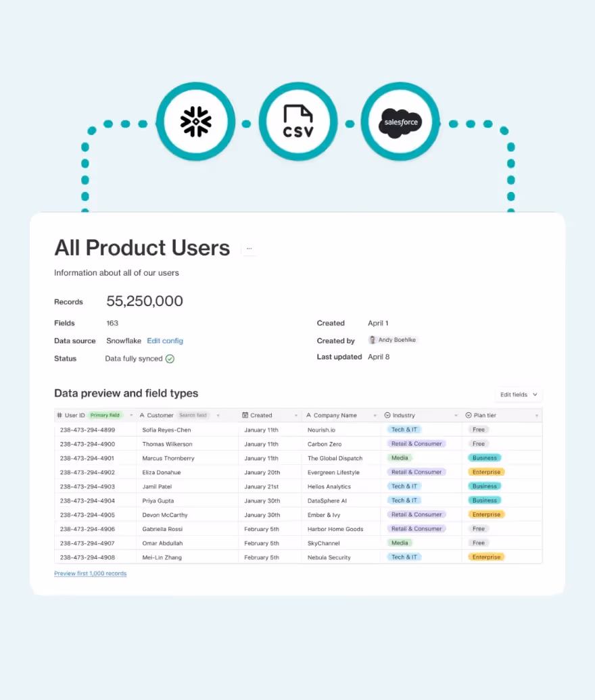
Task: Click Andy Boehlke's avatar chip
Action: 393,340
